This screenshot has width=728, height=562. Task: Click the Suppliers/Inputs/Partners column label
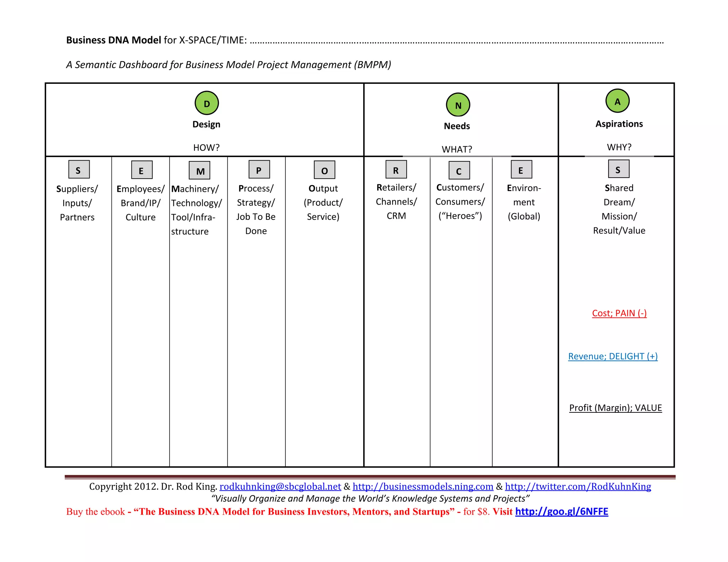[77, 203]
